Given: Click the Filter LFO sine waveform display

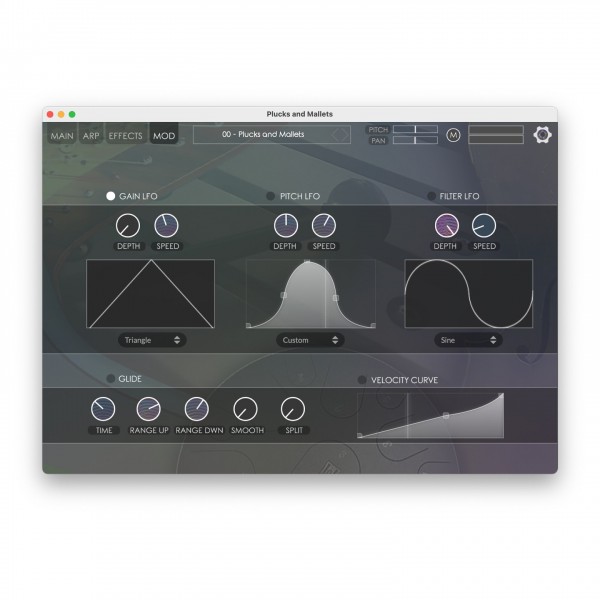Looking at the screenshot, I should 469,293.
